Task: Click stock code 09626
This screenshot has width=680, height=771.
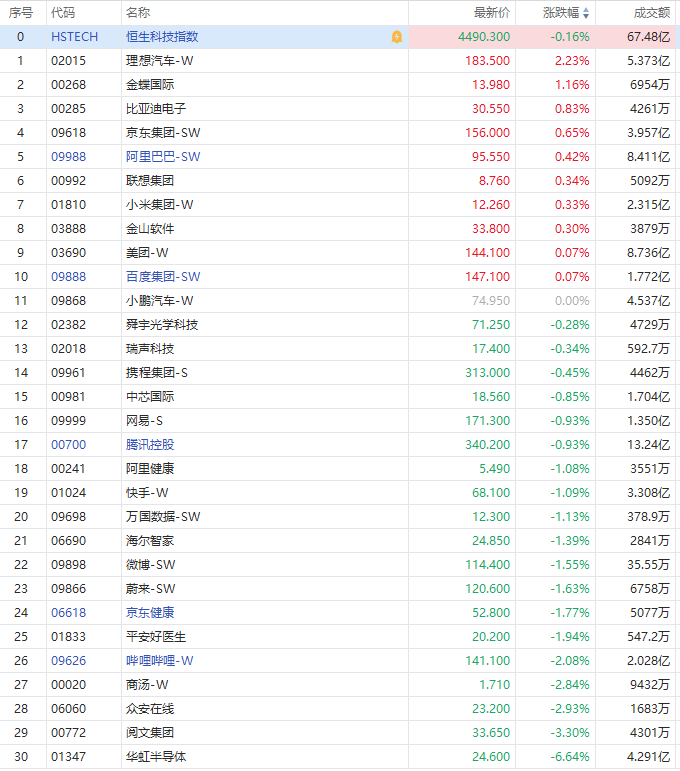Action: 68,661
